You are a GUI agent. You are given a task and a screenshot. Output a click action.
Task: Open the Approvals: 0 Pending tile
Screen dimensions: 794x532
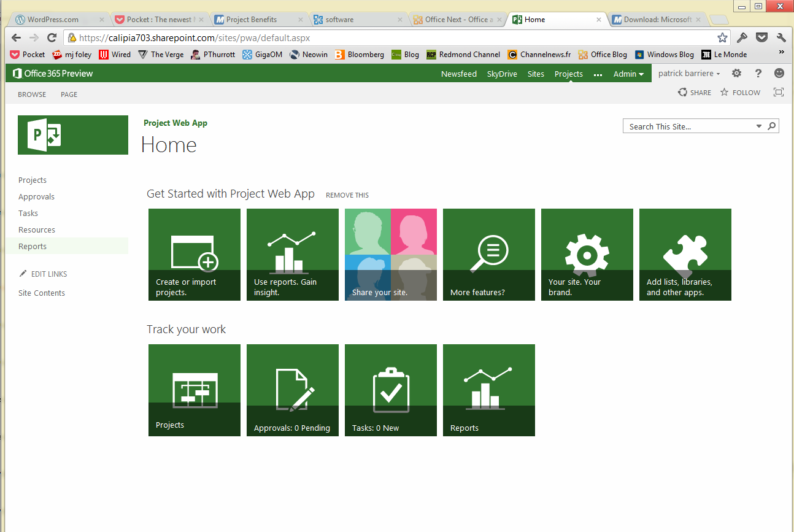(293, 390)
